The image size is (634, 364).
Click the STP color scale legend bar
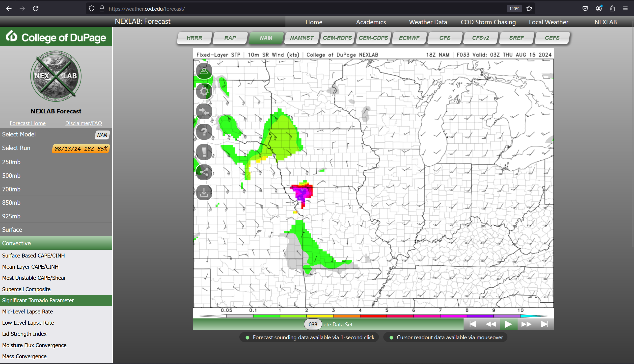[373, 316]
